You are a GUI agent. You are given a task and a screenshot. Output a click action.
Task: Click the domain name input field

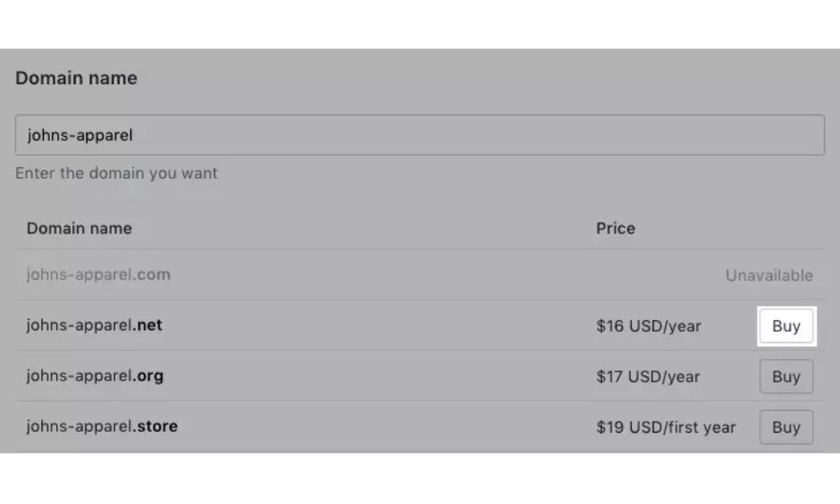tap(420, 134)
